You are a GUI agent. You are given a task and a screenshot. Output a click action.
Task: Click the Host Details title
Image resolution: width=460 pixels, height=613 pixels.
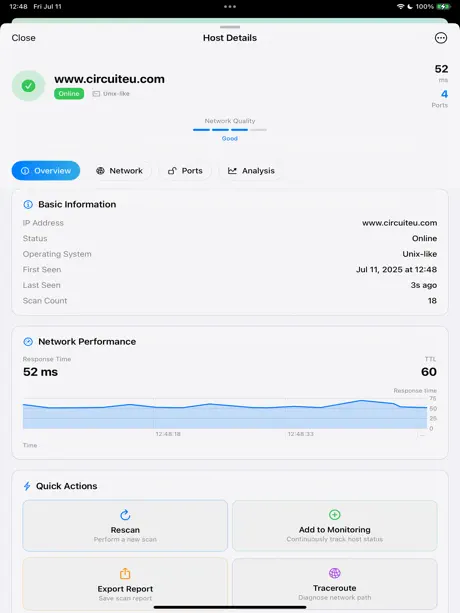[230, 38]
